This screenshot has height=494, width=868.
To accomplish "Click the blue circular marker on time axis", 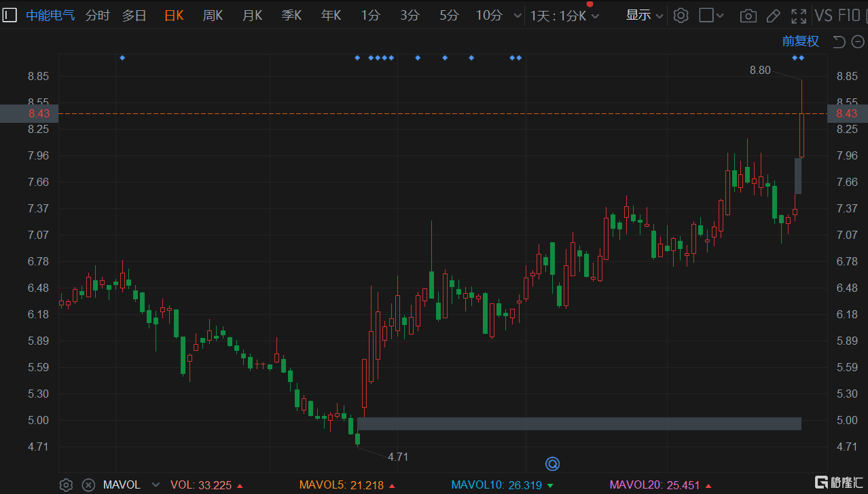I will [553, 464].
